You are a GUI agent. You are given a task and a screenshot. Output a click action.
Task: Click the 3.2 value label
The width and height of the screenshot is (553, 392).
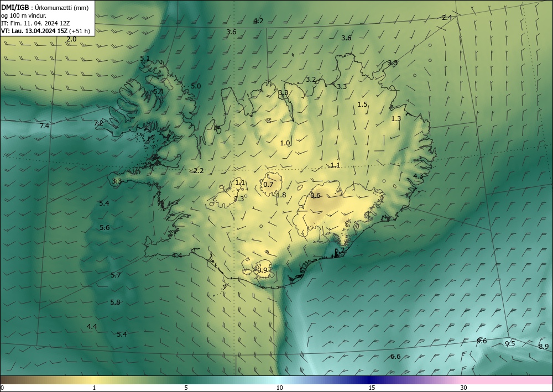pos(311,80)
